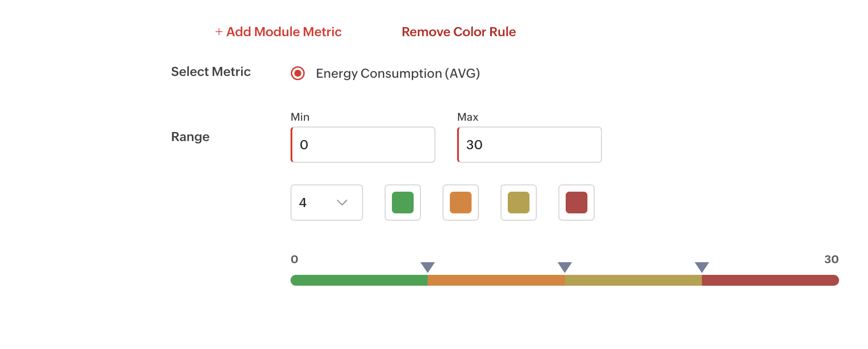Click the orange segment of range bar
868x349 pixels.
496,280
